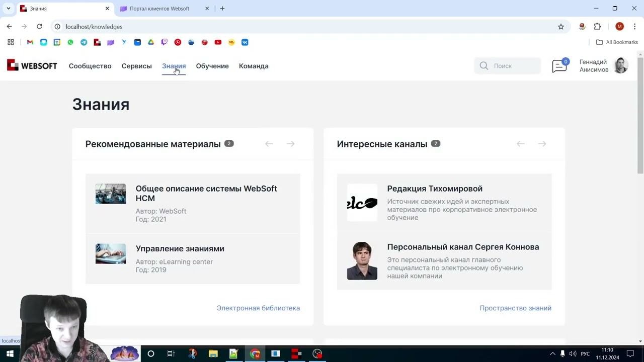Open a new browser tab
This screenshot has width=644, height=362.
pyautogui.click(x=222, y=9)
